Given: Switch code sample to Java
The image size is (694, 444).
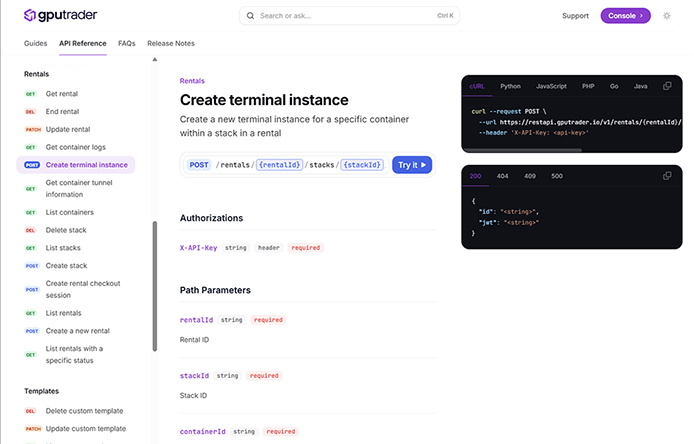Looking at the screenshot, I should [640, 86].
